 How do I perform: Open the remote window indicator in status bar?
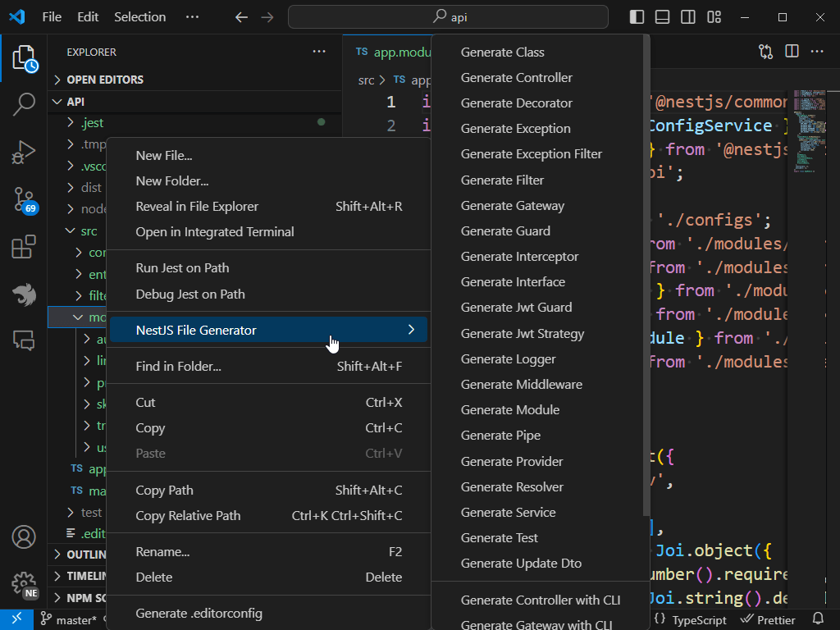pos(16,619)
